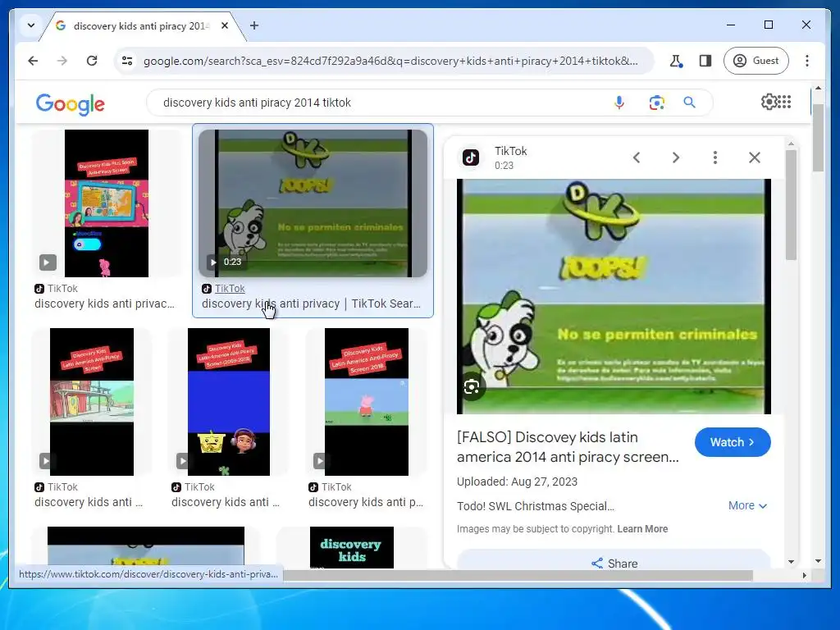The image size is (840, 630).
Task: Maximize the Chrome window
Action: pos(768,25)
